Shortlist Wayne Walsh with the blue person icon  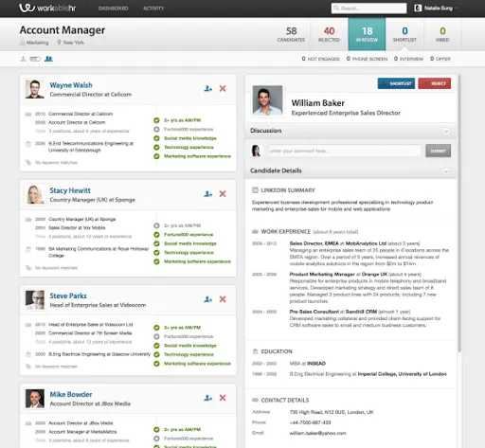coord(207,89)
